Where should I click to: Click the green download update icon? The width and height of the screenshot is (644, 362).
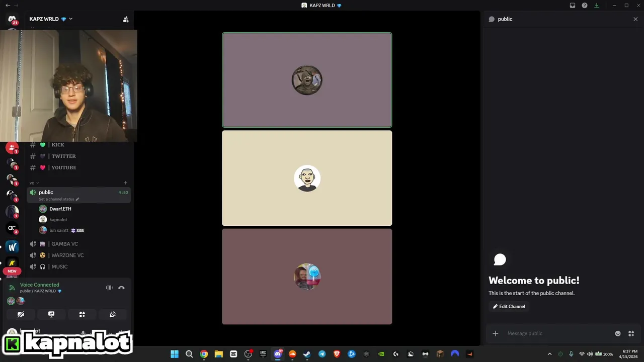[x=597, y=6]
